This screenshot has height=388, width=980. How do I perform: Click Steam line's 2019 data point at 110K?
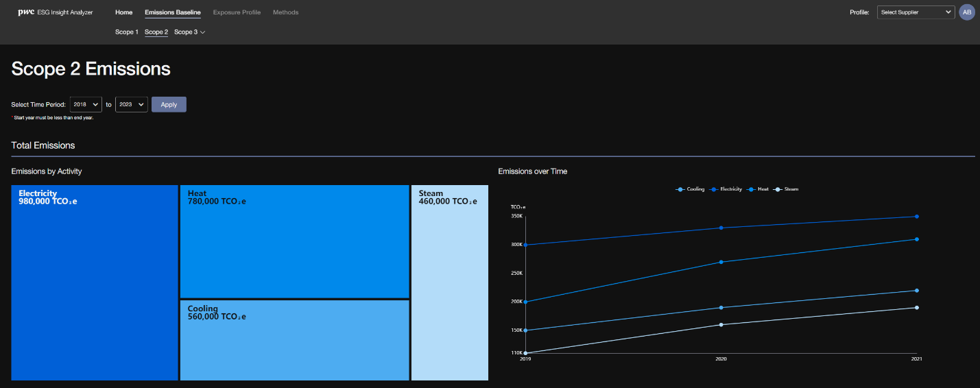click(x=525, y=353)
